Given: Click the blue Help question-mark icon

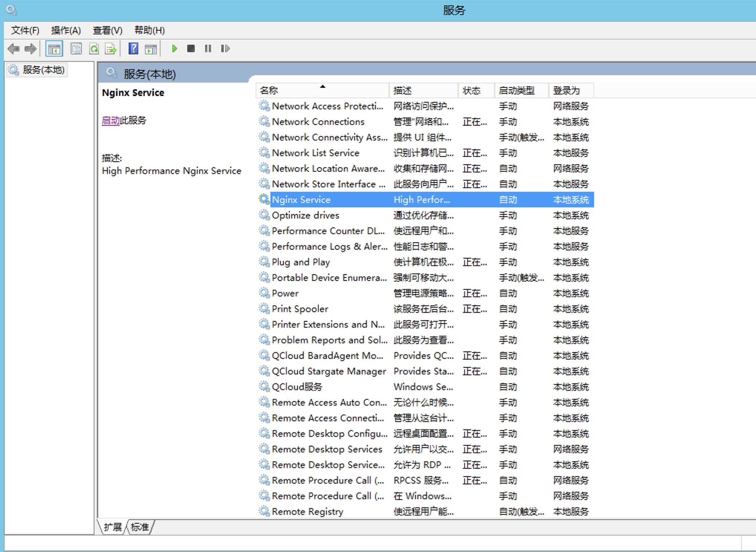Looking at the screenshot, I should coord(133,49).
